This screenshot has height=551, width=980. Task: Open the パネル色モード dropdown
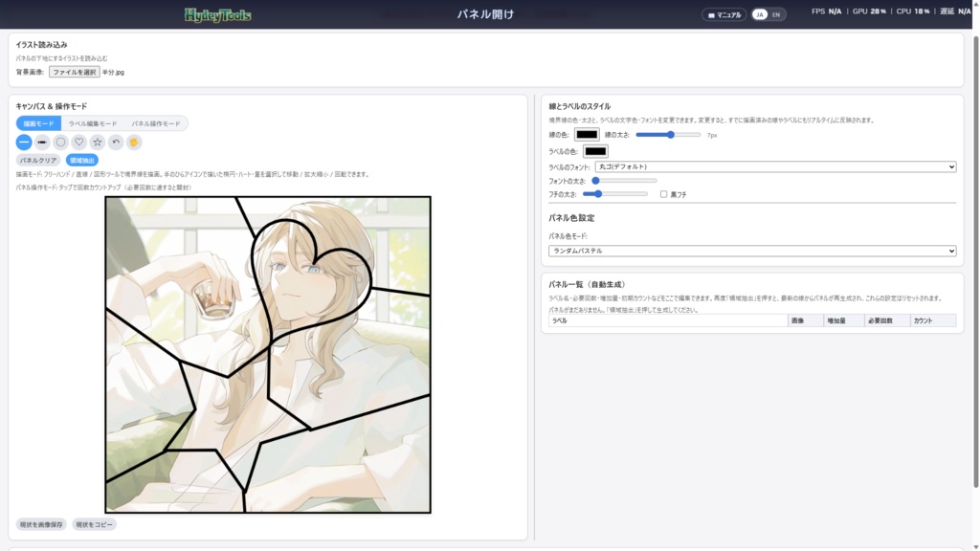tap(752, 251)
